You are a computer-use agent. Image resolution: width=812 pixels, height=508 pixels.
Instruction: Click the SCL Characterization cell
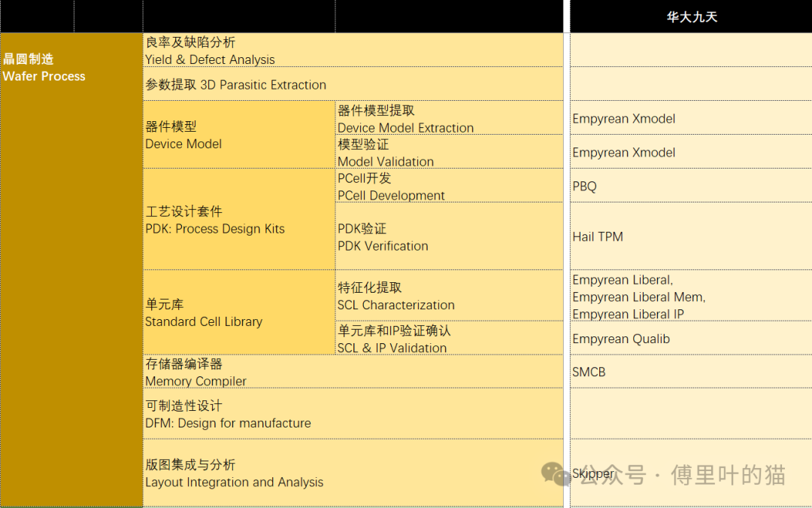click(397, 296)
